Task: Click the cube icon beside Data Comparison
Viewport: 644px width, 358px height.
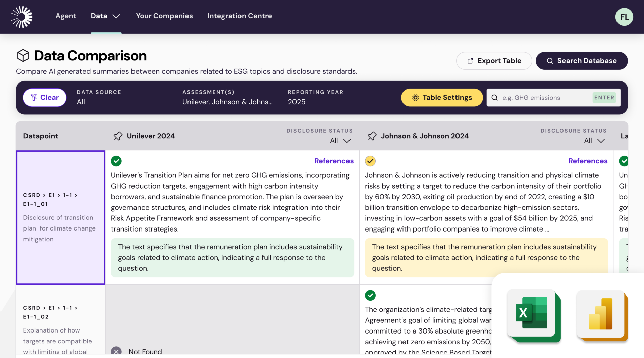Action: (23, 56)
